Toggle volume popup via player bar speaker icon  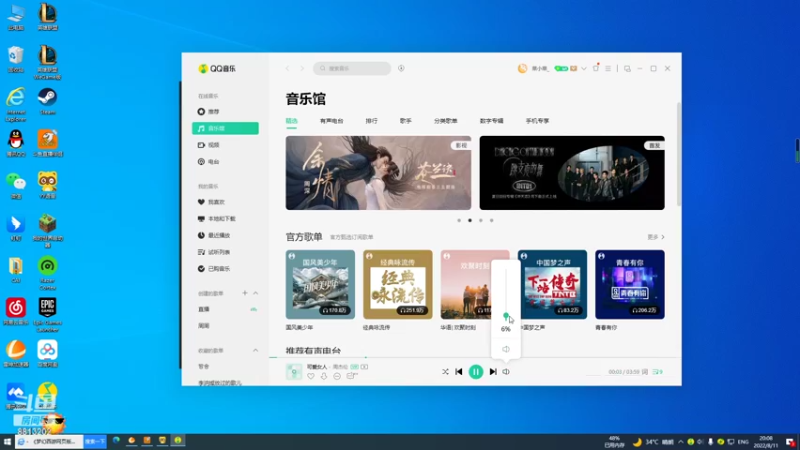pyautogui.click(x=506, y=372)
